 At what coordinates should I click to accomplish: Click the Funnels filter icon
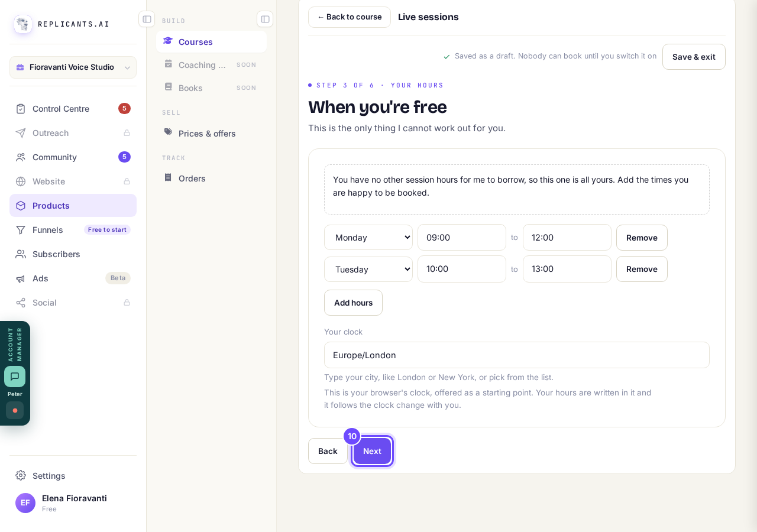[21, 230]
